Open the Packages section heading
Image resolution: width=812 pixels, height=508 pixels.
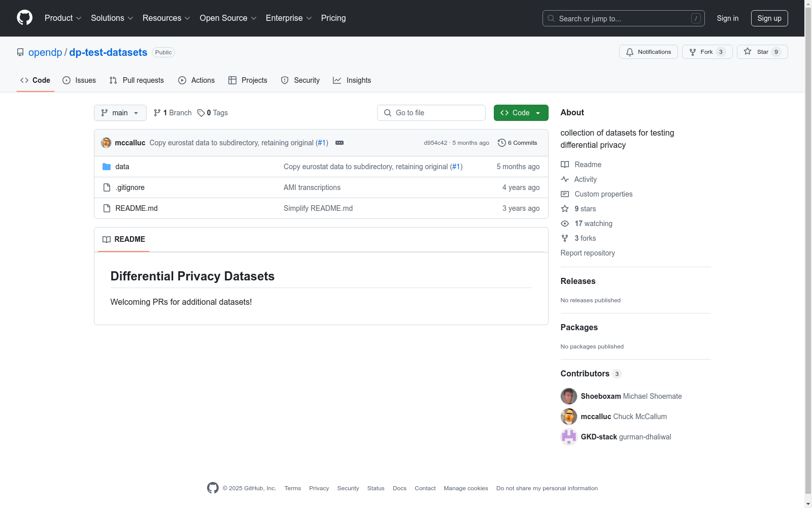tap(579, 328)
